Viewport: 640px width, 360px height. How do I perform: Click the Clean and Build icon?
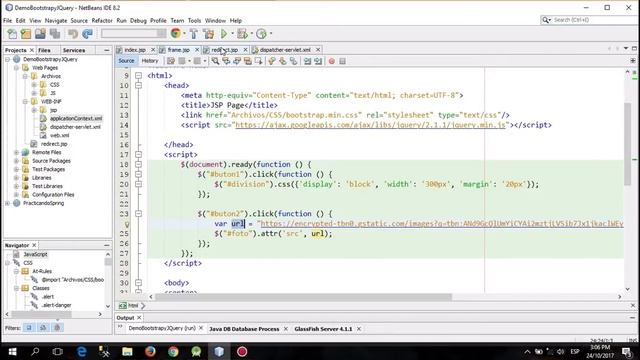(209, 34)
